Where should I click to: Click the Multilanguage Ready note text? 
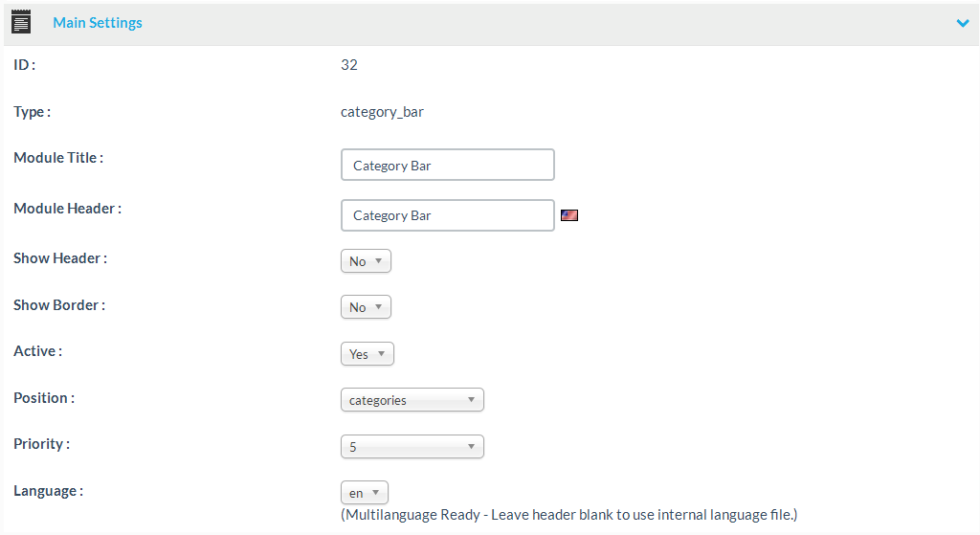tap(568, 515)
